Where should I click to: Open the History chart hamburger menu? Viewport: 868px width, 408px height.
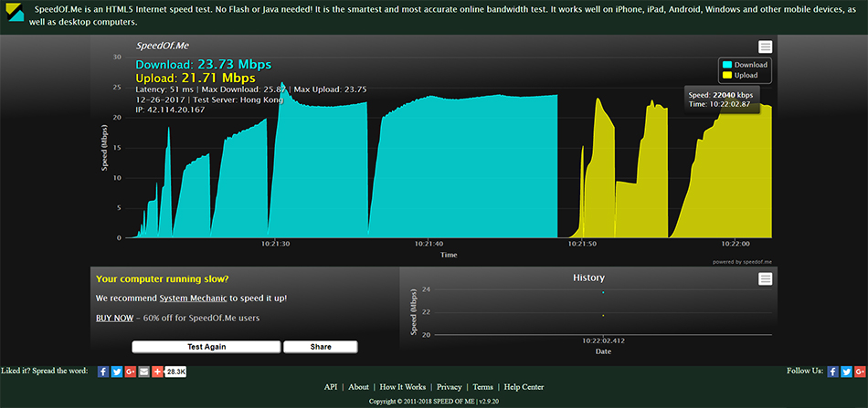pyautogui.click(x=765, y=279)
